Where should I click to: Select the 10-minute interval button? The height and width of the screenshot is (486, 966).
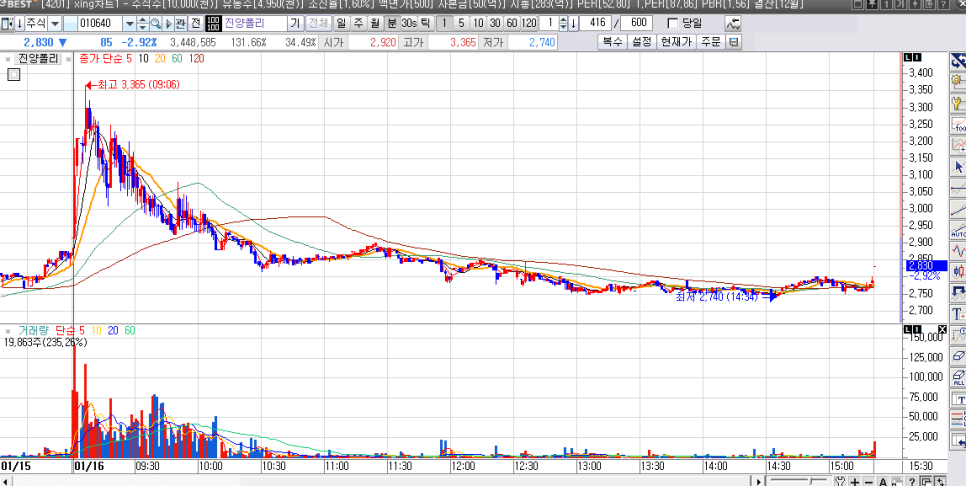point(478,24)
